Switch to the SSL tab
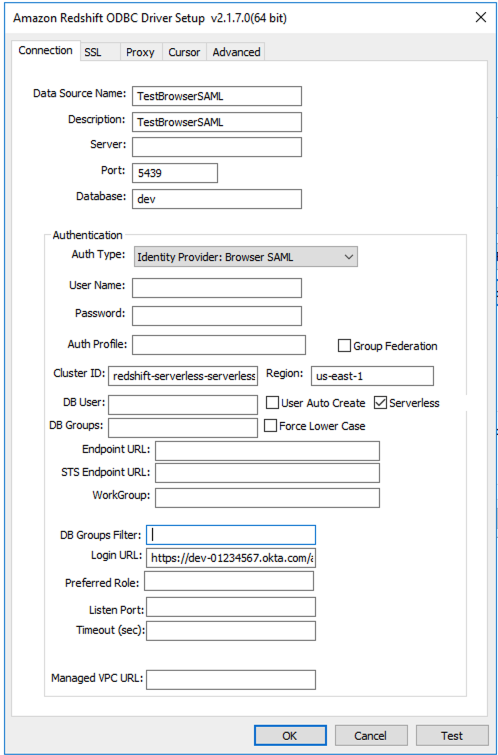The height and width of the screenshot is (755, 498). pos(99,52)
